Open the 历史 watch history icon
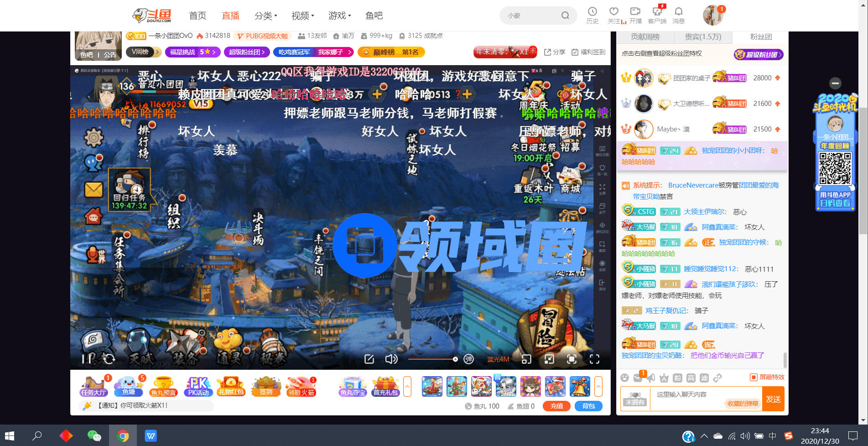 [x=592, y=15]
